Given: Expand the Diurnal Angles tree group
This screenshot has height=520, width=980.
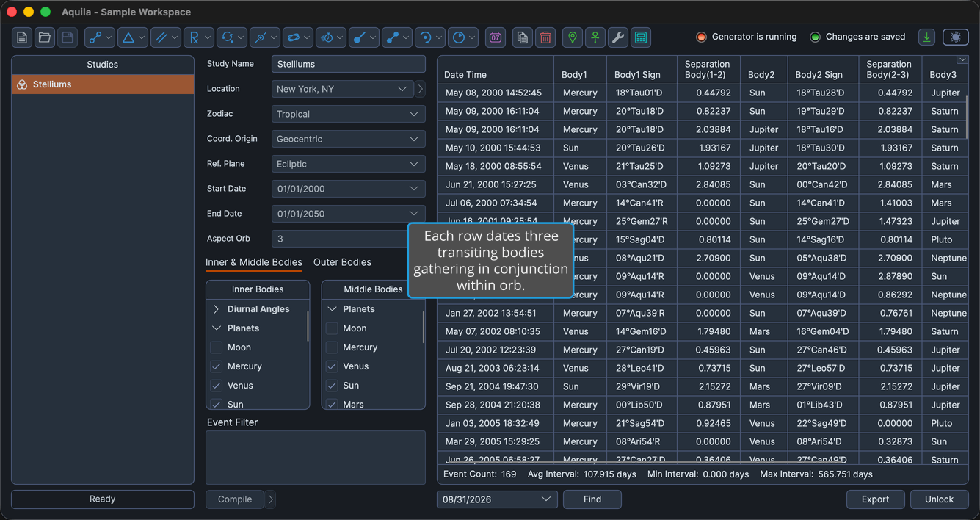Looking at the screenshot, I should [x=216, y=309].
